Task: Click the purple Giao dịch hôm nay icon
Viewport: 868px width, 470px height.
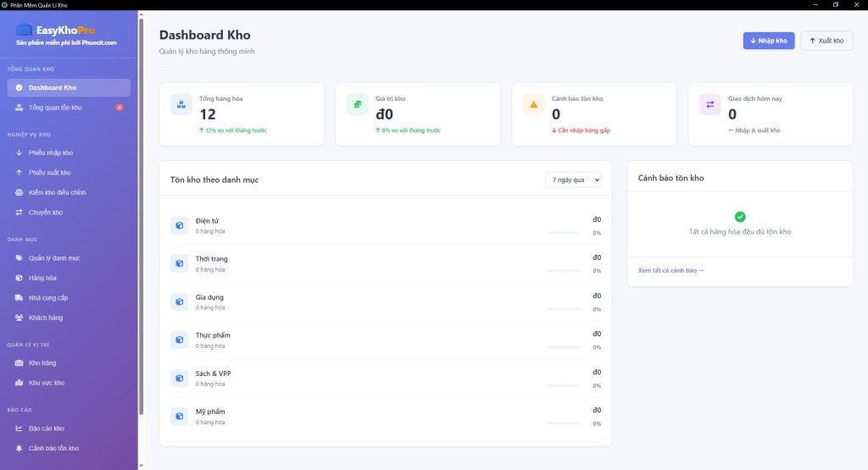Action: coord(709,104)
